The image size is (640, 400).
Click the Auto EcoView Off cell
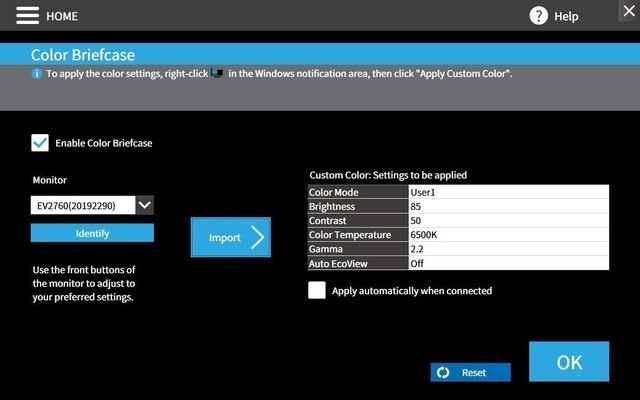pyautogui.click(x=507, y=264)
